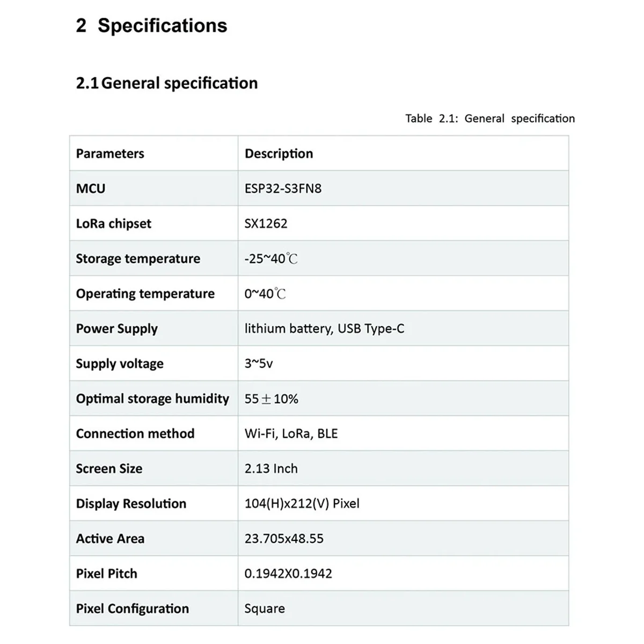
Task: Click the 'Pixel Pitch' parameter label
Action: (x=106, y=574)
